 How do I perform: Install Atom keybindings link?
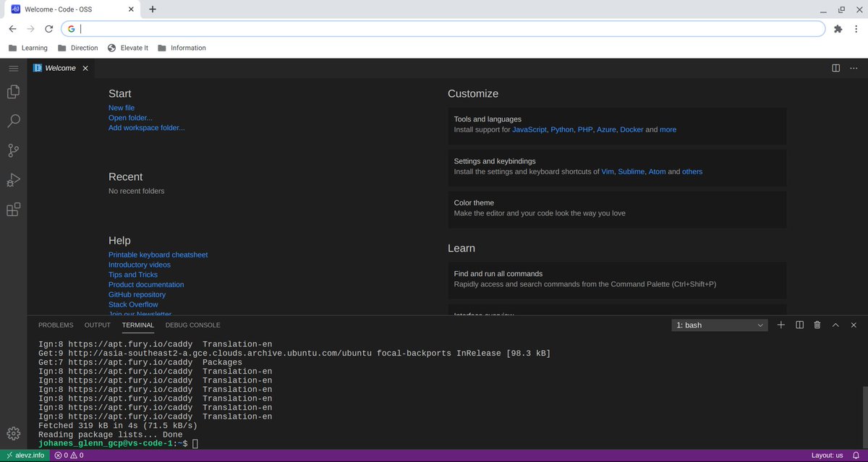(x=657, y=172)
